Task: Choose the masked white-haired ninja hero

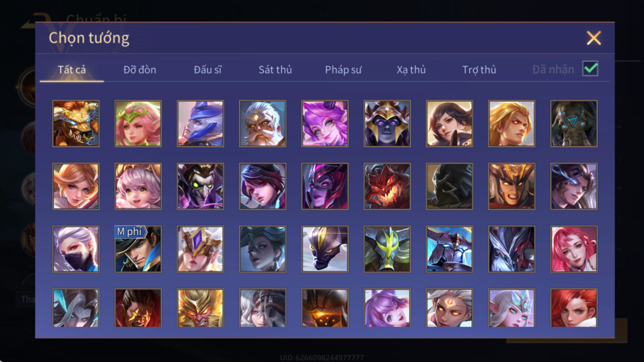Action: point(76,249)
